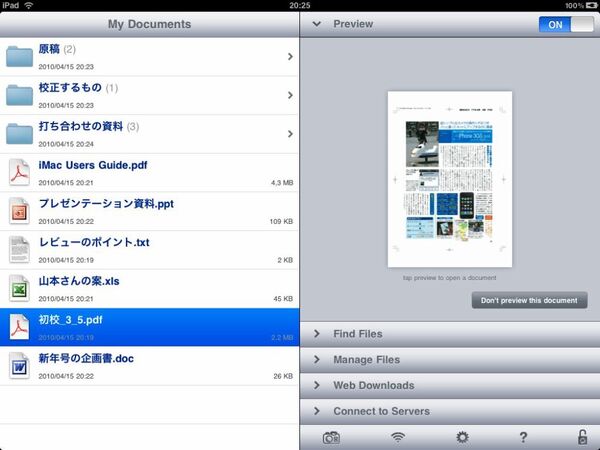Tap the 原稿 folder name
The image size is (600, 450).
click(49, 49)
